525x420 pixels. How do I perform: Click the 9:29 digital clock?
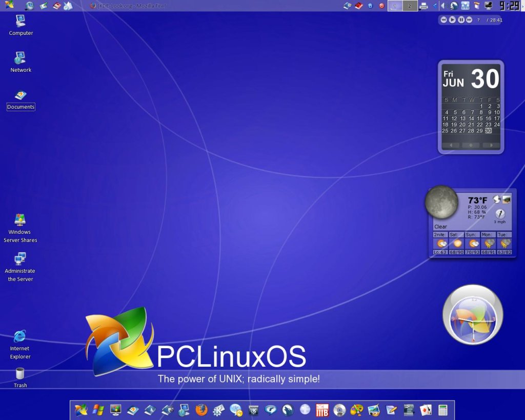click(509, 6)
